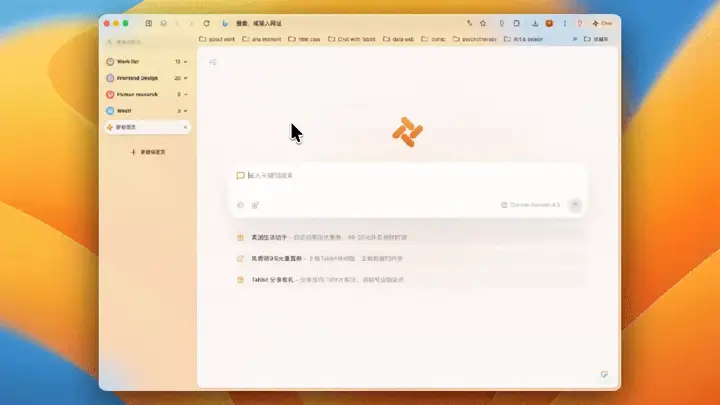
Task: Open the 'html case' bookmark folder
Action: 304,39
